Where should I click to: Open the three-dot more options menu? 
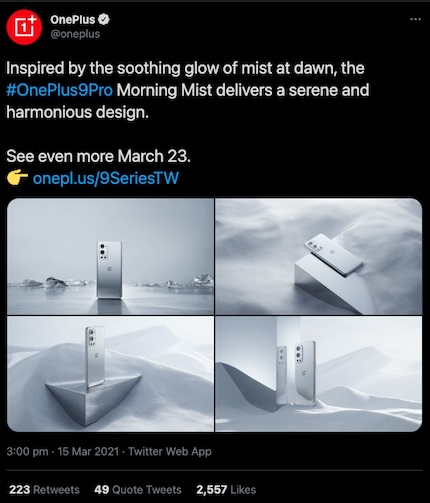[415, 19]
